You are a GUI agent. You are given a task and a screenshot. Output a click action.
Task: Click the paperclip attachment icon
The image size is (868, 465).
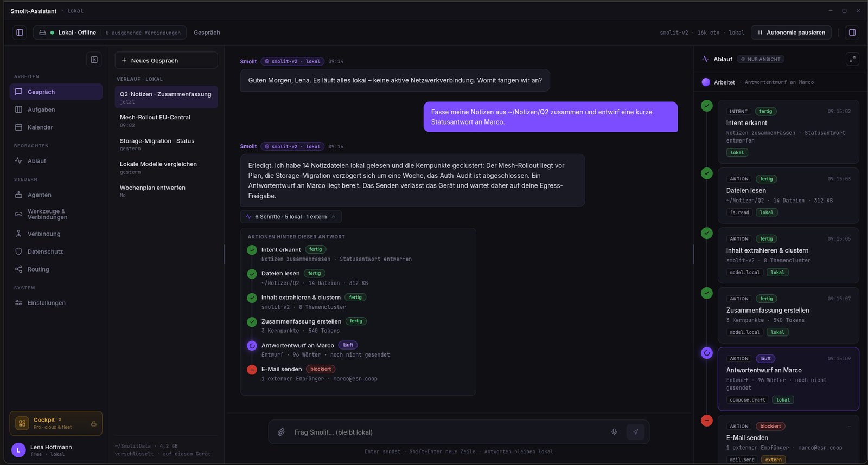click(281, 432)
